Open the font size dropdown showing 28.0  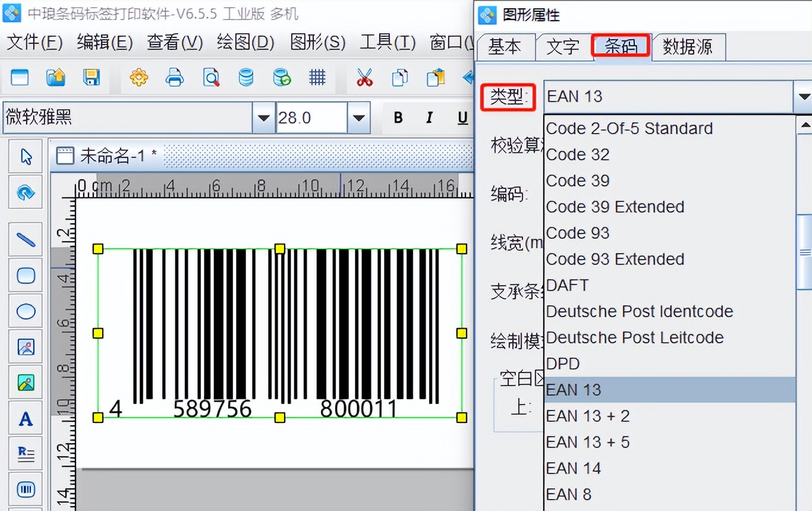tap(359, 118)
